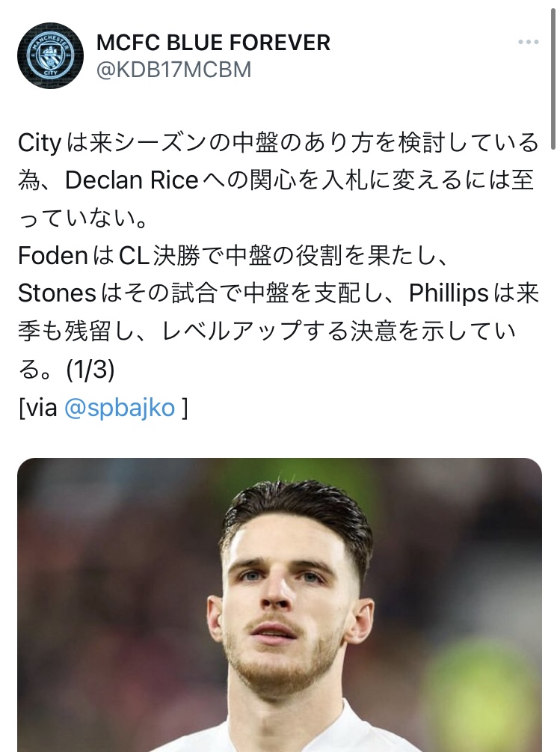Viewport: 560px width, 752px height.
Task: Click the "CL" text in the tweet
Action: point(135,256)
